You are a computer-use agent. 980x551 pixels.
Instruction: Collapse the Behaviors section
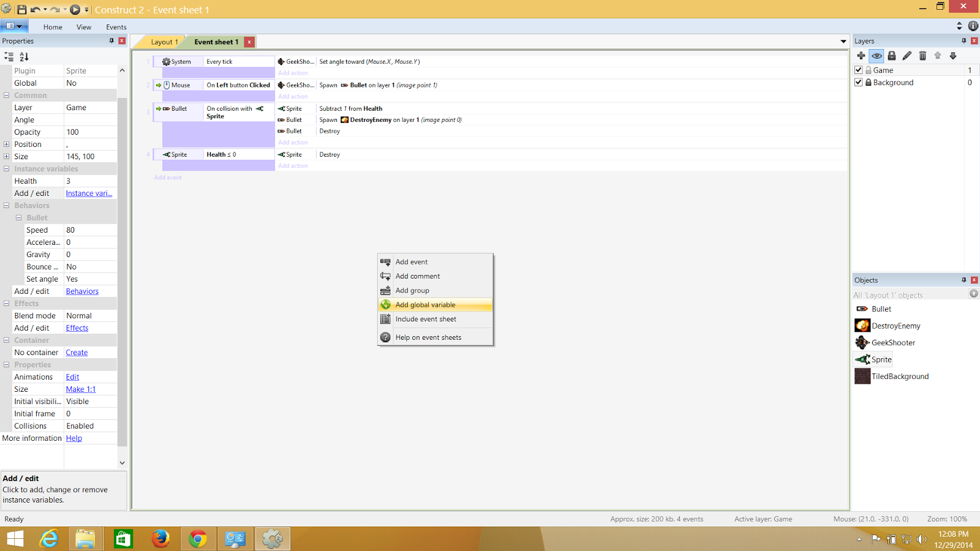pyautogui.click(x=6, y=206)
